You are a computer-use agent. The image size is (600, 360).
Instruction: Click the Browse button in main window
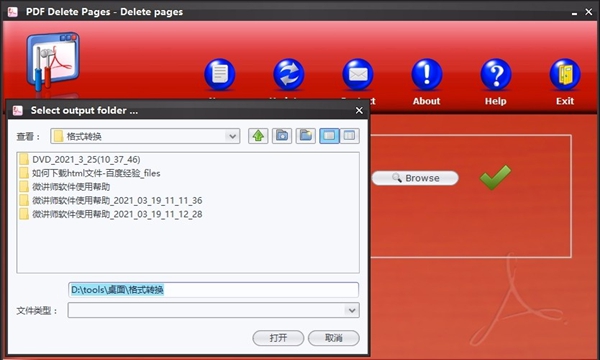pyautogui.click(x=415, y=178)
